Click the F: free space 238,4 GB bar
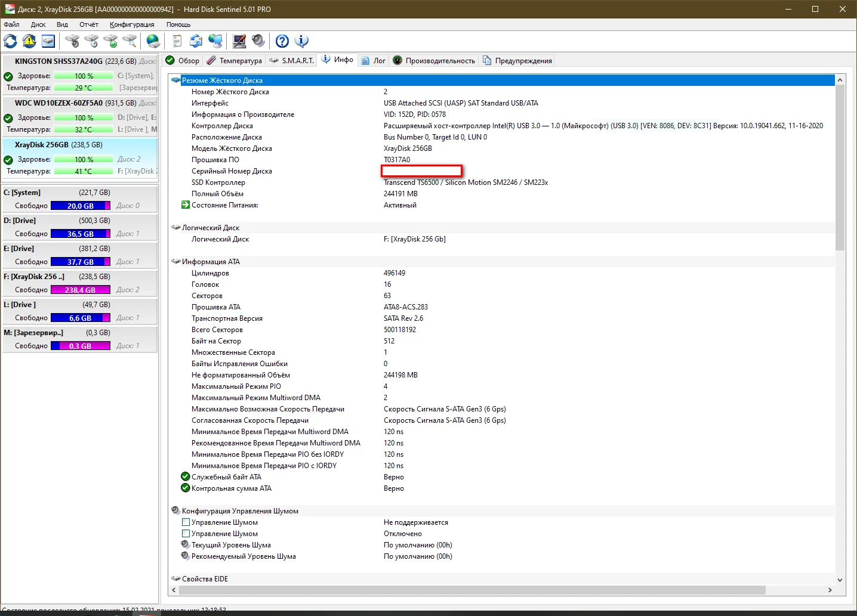857x616 pixels. 81,290
